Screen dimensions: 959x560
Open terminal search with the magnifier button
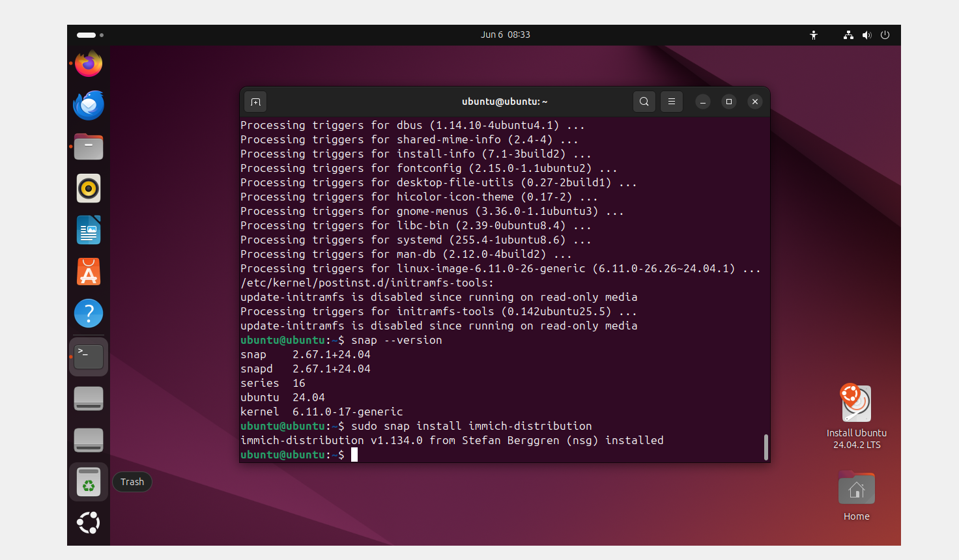click(644, 102)
